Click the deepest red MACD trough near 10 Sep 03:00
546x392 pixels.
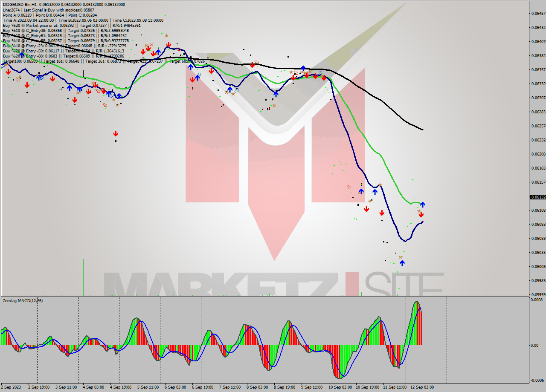tap(340, 361)
